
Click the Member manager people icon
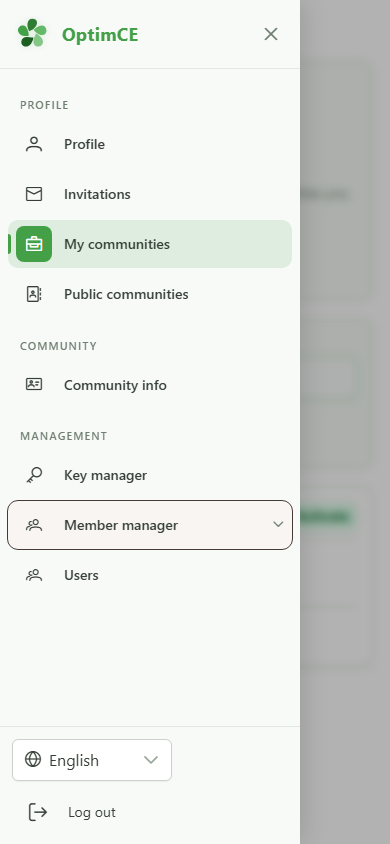pyautogui.click(x=34, y=525)
